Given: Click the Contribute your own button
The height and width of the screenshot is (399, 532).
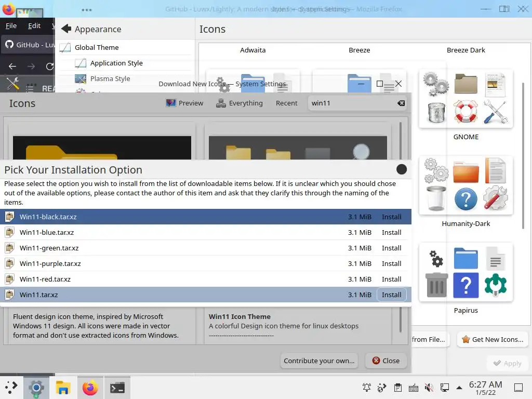Looking at the screenshot, I should click(x=319, y=361).
